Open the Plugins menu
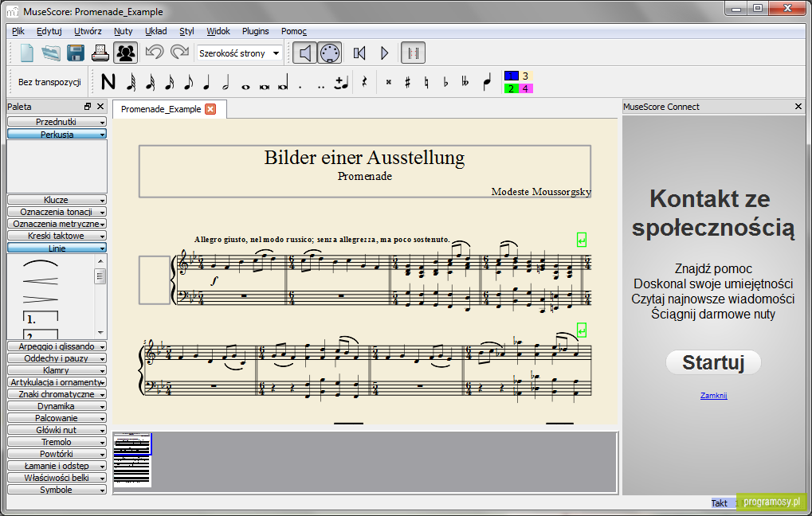The width and height of the screenshot is (812, 516). coord(255,31)
